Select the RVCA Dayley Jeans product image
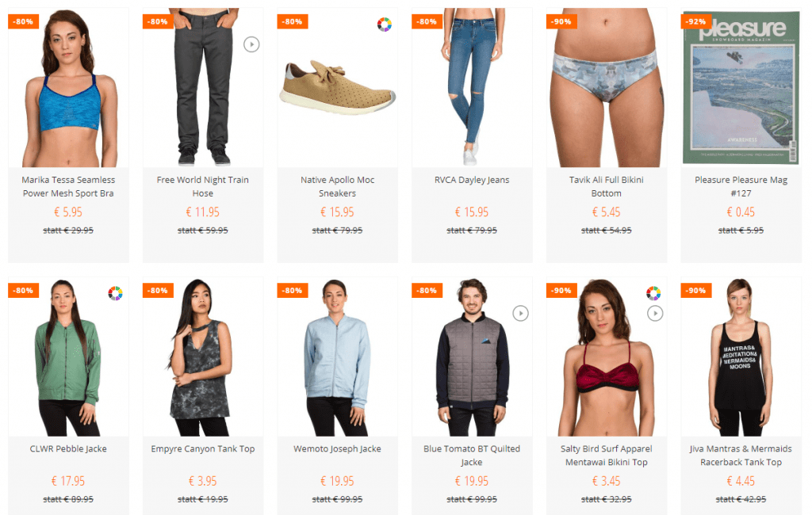 point(472,87)
